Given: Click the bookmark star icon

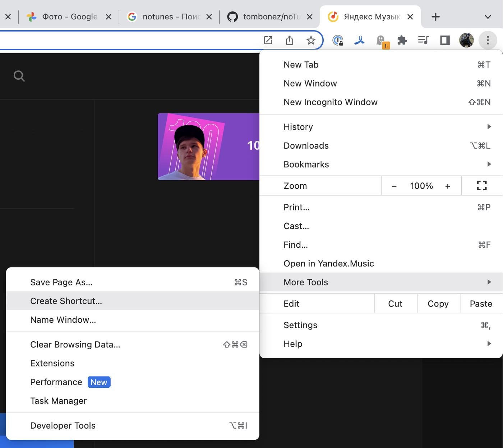Looking at the screenshot, I should click(311, 40).
